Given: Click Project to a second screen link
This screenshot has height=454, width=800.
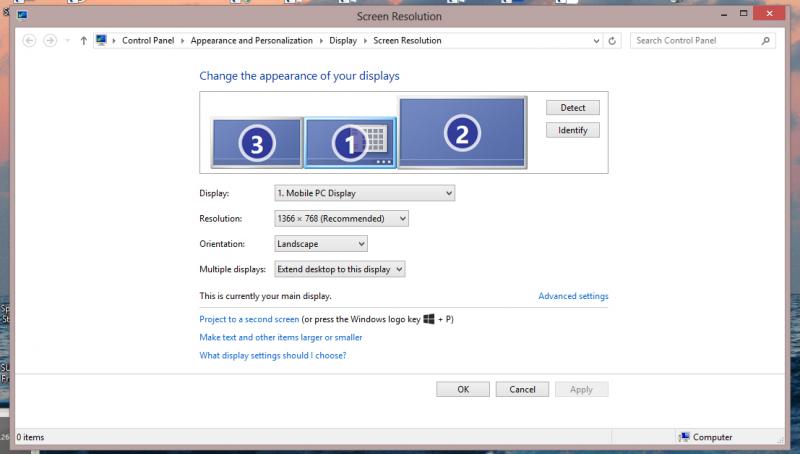Looking at the screenshot, I should tap(249, 319).
